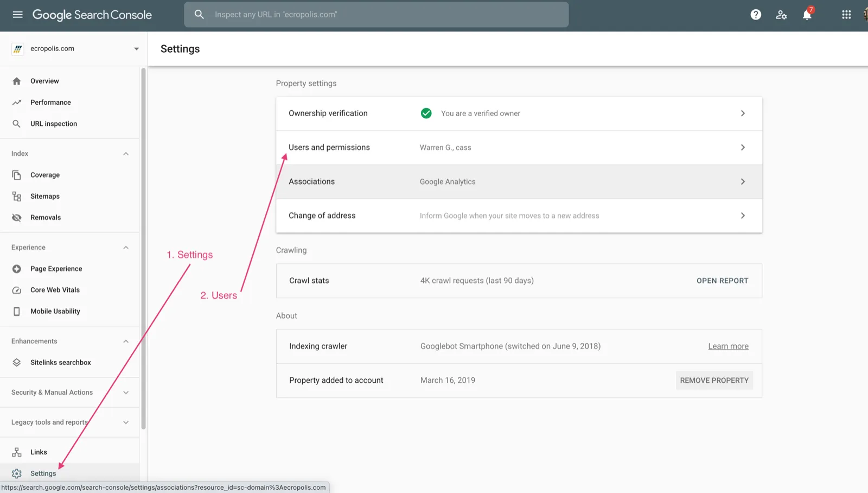This screenshot has width=868, height=493.
Task: Open Ownership verification row chevron
Action: click(x=743, y=113)
